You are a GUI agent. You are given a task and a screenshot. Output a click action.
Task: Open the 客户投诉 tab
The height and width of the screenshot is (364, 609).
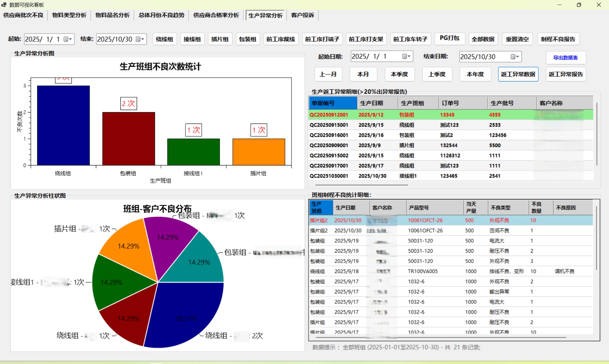coord(302,15)
